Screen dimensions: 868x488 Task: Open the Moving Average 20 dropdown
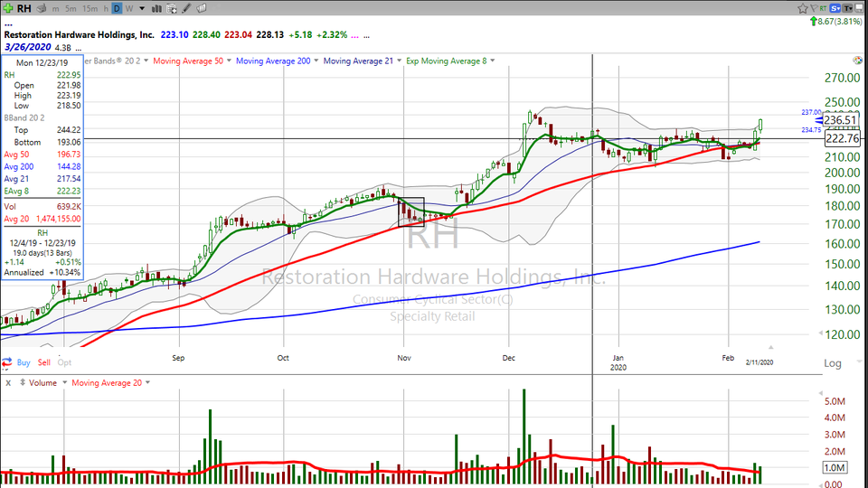pyautogui.click(x=147, y=383)
